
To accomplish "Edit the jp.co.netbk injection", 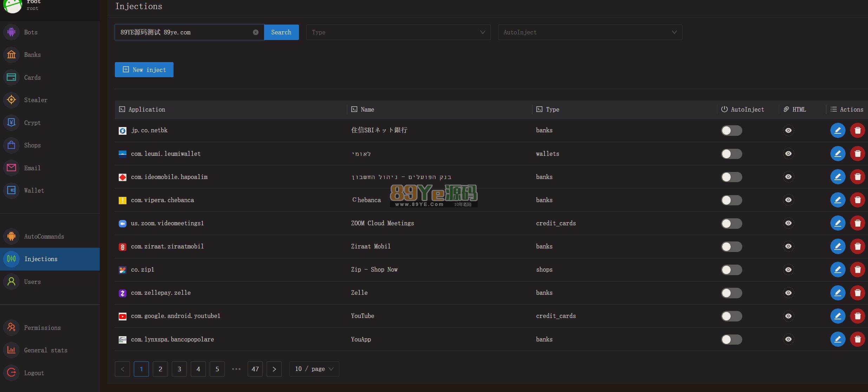I will coord(838,130).
